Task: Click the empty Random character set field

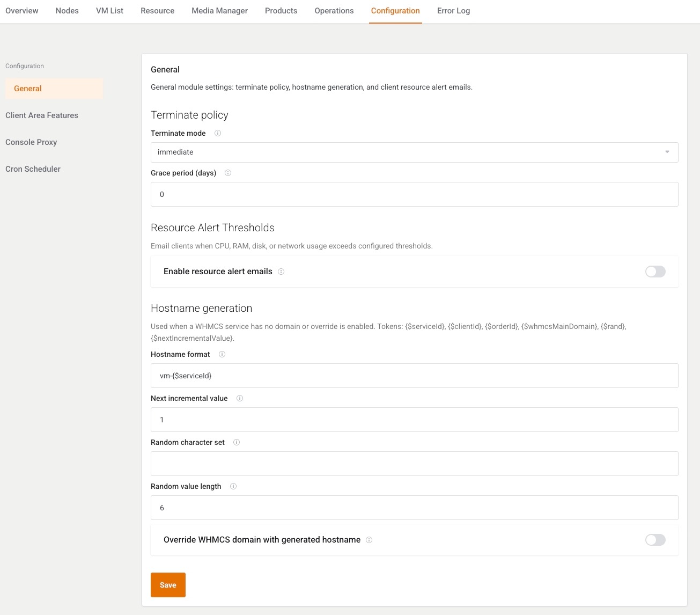Action: pos(414,464)
